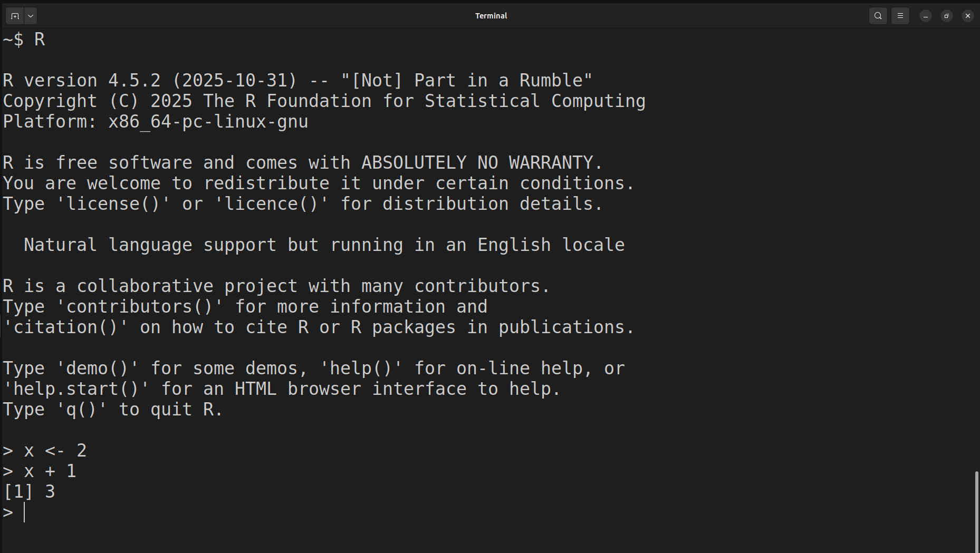The width and height of the screenshot is (980, 553).
Task: Expand the new tab dropdown arrow
Action: [x=31, y=16]
